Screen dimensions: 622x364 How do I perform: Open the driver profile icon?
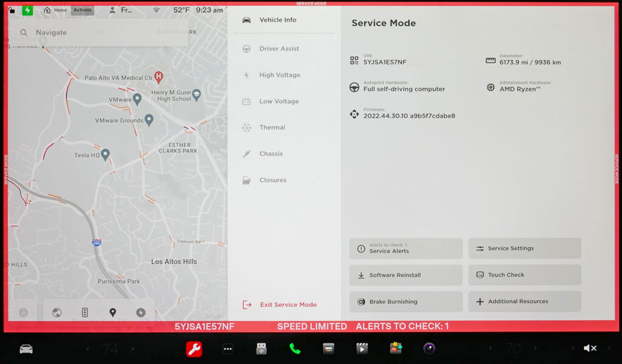[112, 10]
